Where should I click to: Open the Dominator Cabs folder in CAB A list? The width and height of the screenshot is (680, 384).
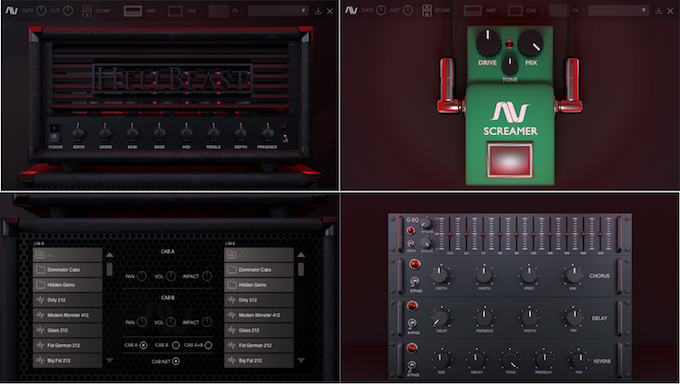click(x=68, y=270)
